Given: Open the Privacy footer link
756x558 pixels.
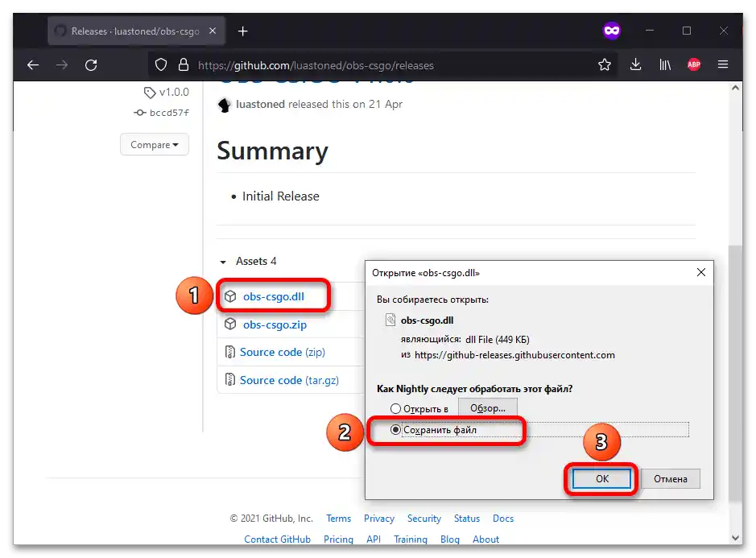Looking at the screenshot, I should click(379, 519).
